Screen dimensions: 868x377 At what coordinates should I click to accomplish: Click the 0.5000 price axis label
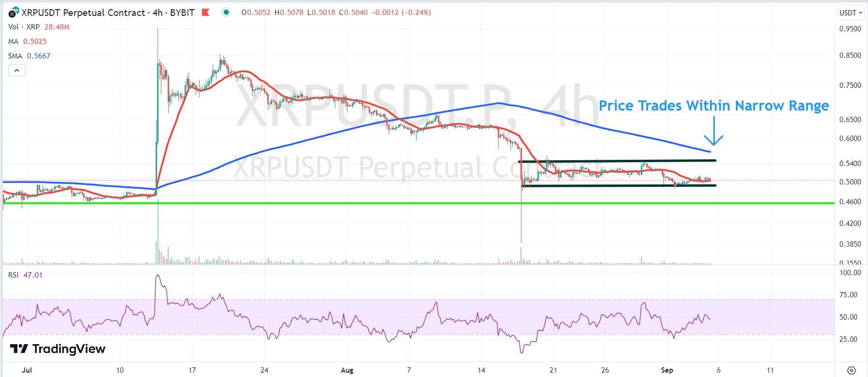[x=850, y=182]
